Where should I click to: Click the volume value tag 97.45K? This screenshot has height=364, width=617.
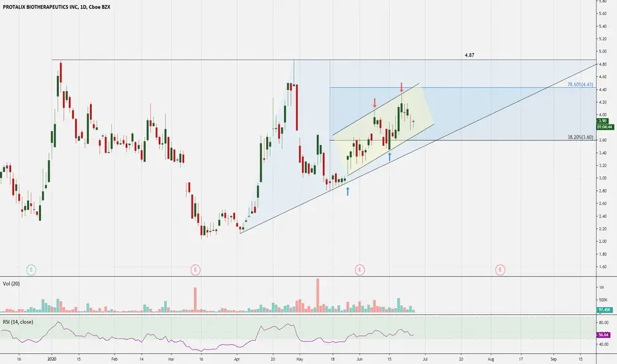(604, 310)
